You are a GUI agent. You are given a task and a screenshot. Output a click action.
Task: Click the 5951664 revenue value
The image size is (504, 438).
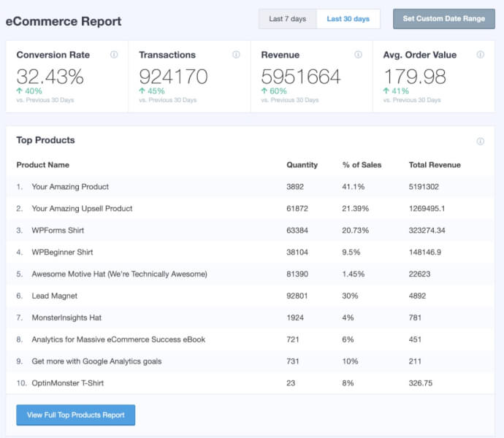click(300, 77)
